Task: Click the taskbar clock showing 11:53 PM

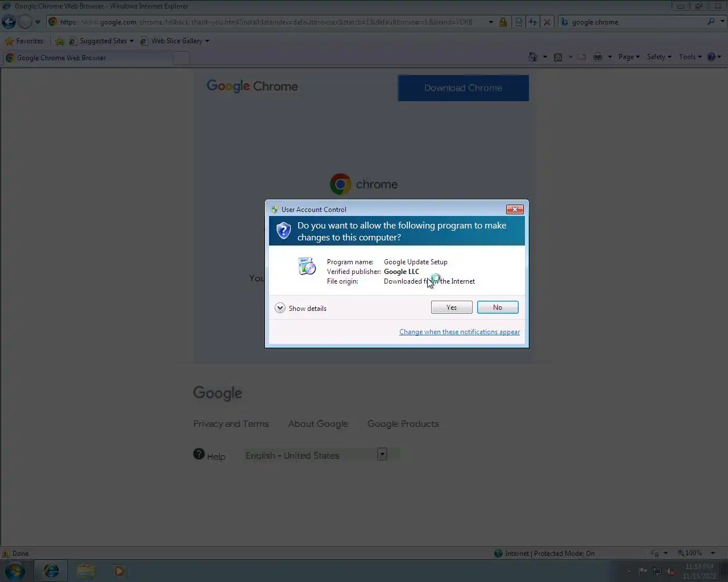Action: tap(700, 571)
